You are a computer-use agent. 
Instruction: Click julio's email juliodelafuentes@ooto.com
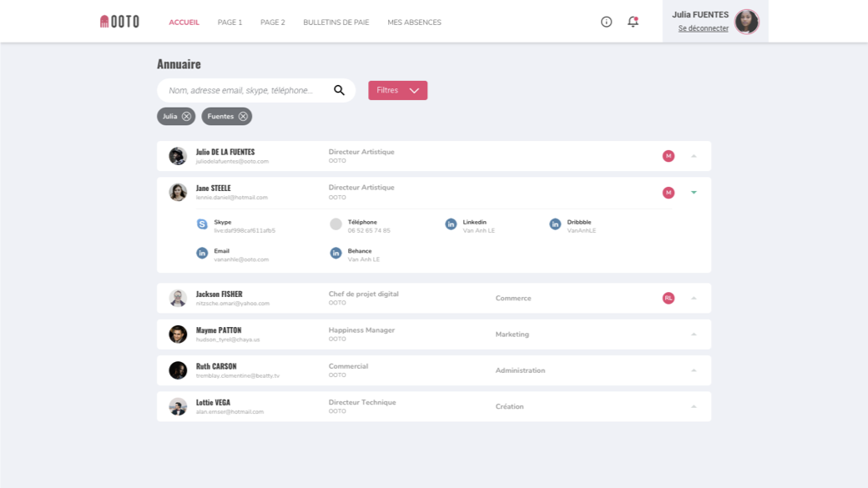[232, 162]
